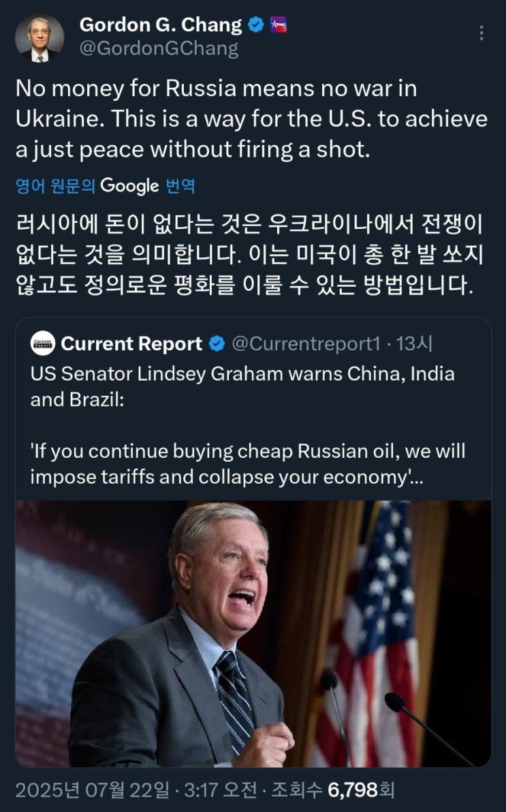Click the affiliation badge after Chang's checkmark
Image resolution: width=506 pixels, height=812 pixels.
pos(279,26)
